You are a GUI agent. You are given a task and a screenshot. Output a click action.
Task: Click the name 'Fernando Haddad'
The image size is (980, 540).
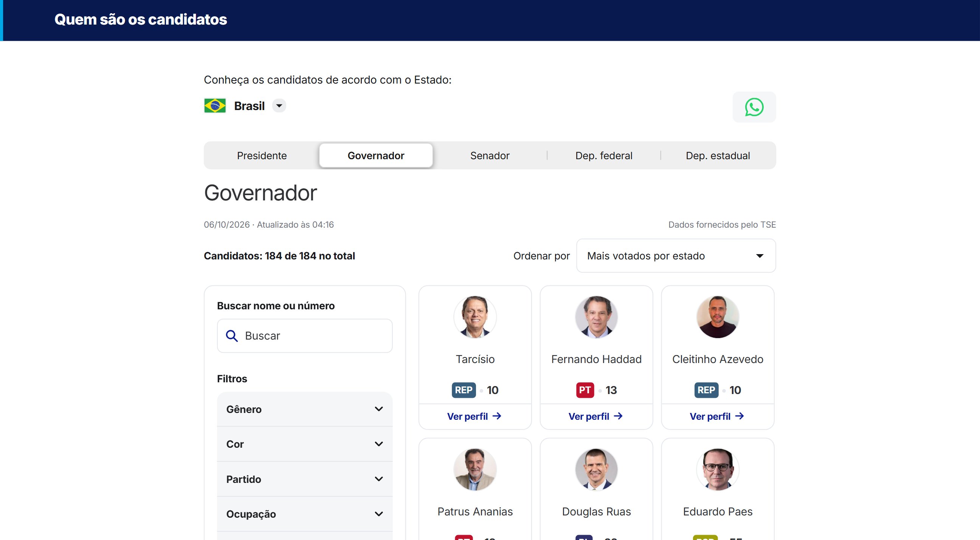pos(596,359)
